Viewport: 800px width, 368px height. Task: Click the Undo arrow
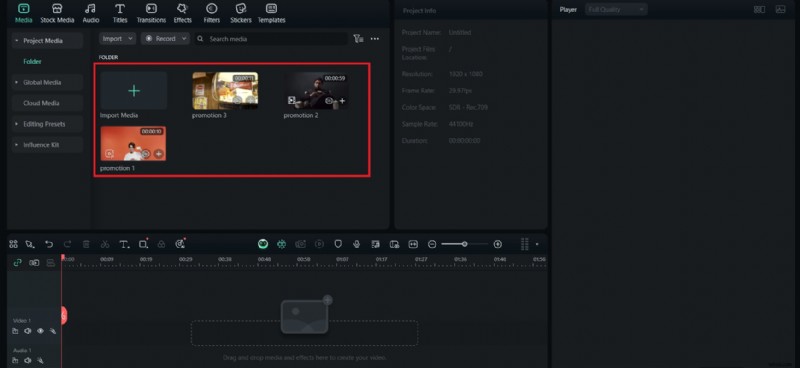tap(49, 244)
